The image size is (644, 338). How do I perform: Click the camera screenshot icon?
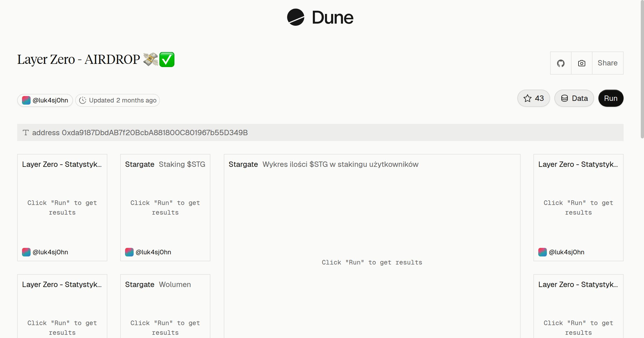tap(582, 63)
